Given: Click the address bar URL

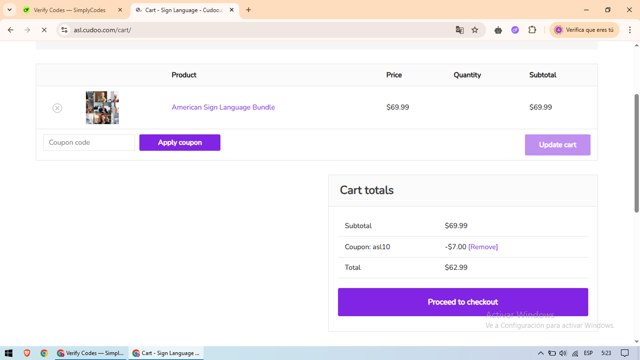Looking at the screenshot, I should (102, 30).
